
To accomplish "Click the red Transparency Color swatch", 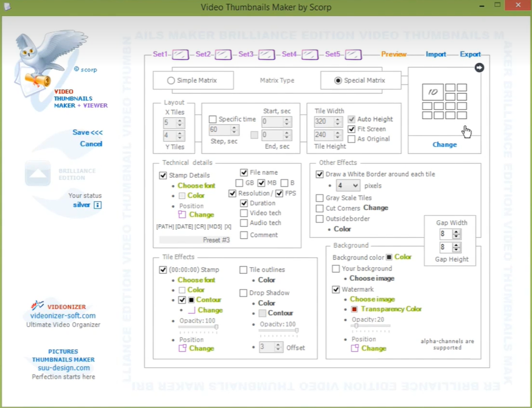I will pos(354,309).
